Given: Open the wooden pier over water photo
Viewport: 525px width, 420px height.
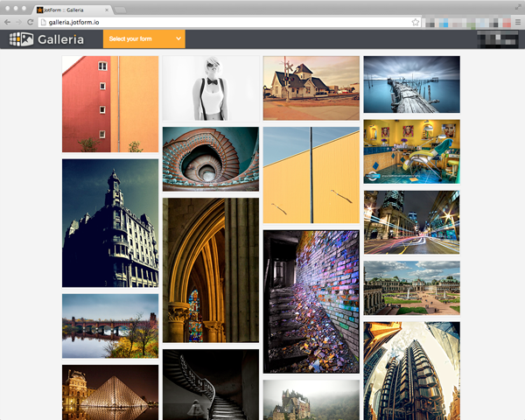Looking at the screenshot, I should [412, 84].
